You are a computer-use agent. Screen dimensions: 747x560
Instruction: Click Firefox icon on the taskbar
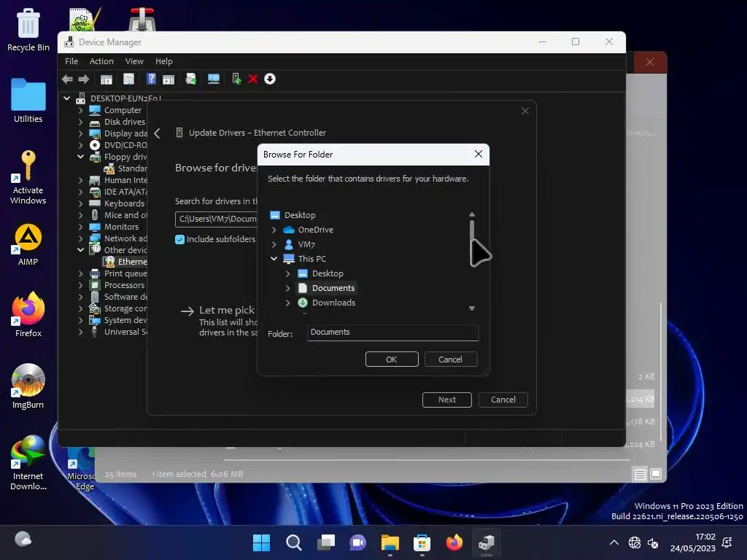click(x=454, y=542)
